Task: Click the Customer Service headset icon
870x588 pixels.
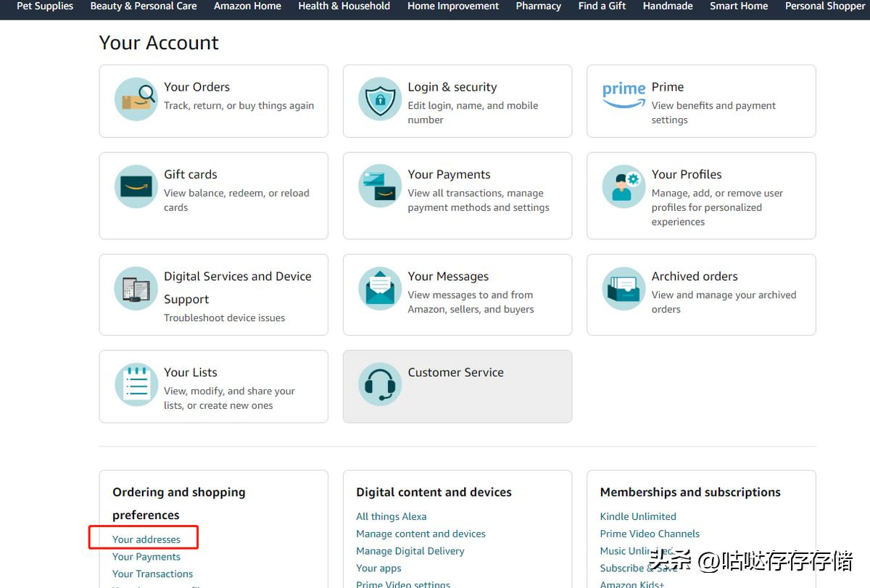Action: click(380, 384)
